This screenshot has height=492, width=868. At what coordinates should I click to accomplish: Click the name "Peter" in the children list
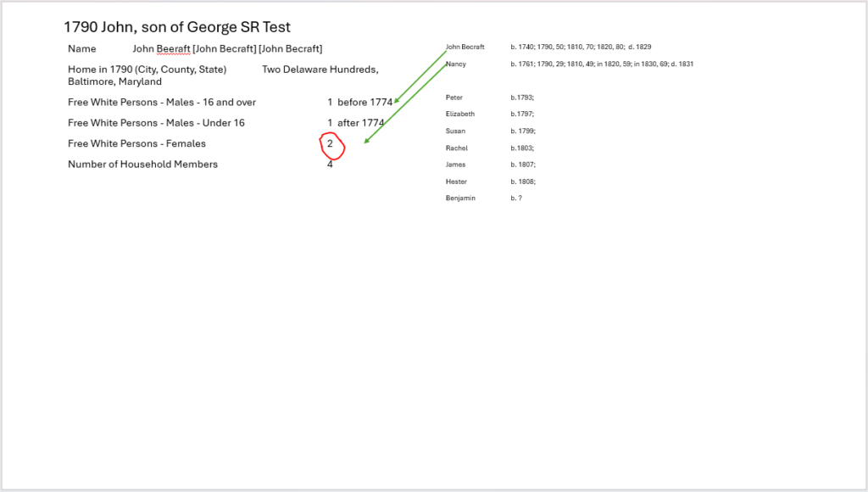[454, 98]
